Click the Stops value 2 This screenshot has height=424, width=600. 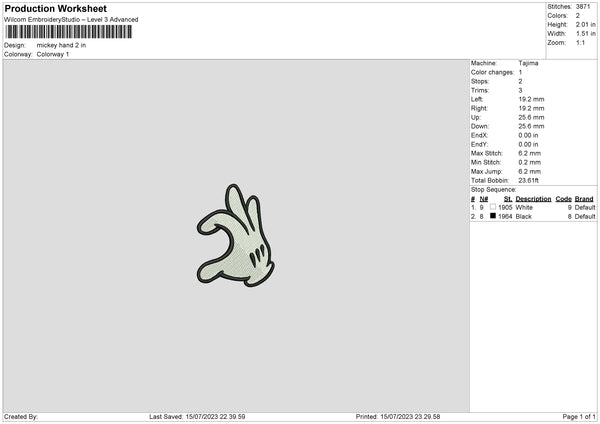click(x=520, y=82)
